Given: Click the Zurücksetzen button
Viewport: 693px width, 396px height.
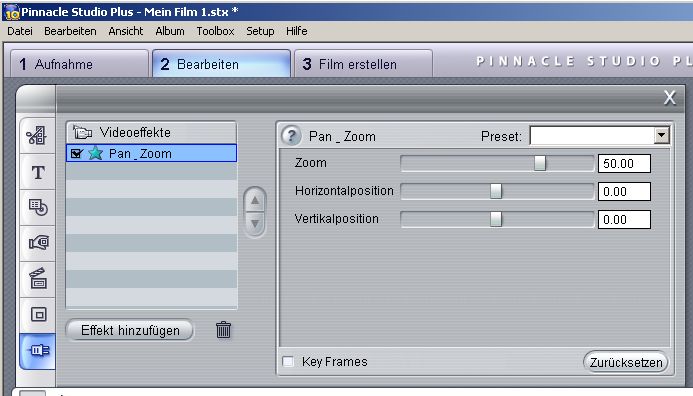Looking at the screenshot, I should [626, 362].
